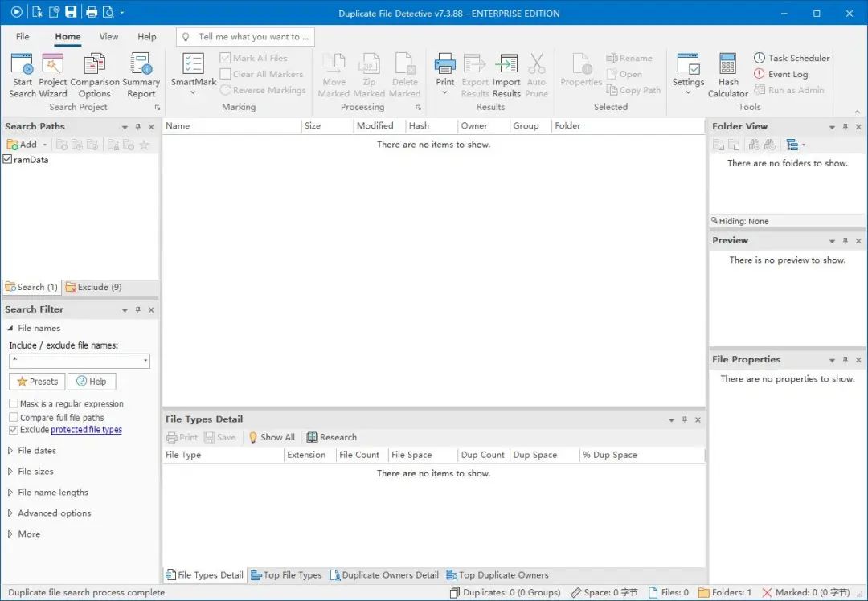
Task: Uncheck the ramData search path
Action: point(7,159)
